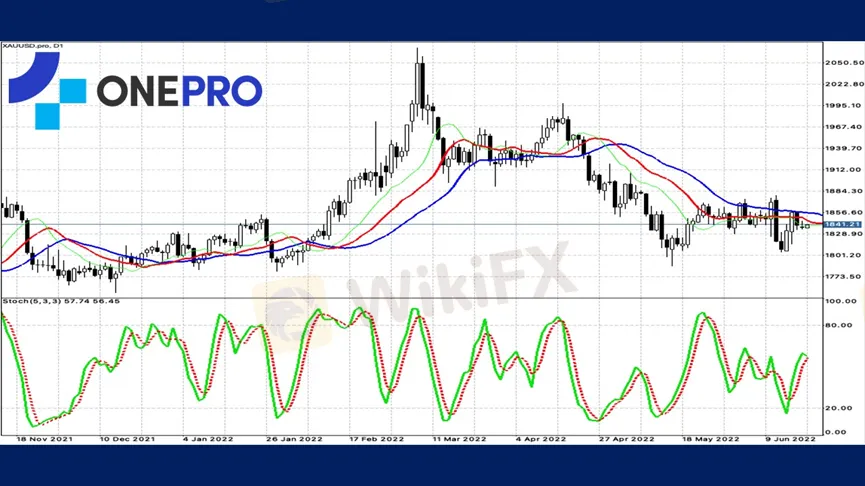This screenshot has height=486, width=865.
Task: Click the 2050.50 price axis label
Action: coord(843,63)
